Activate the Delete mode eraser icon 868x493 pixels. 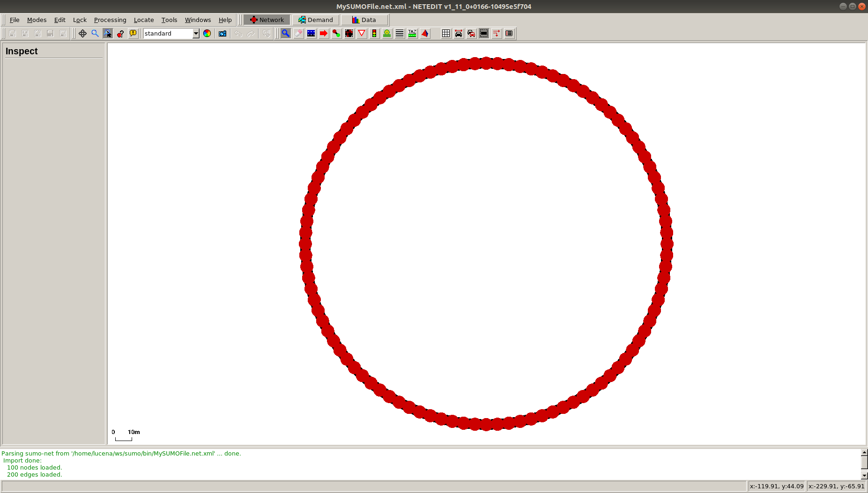pos(298,33)
